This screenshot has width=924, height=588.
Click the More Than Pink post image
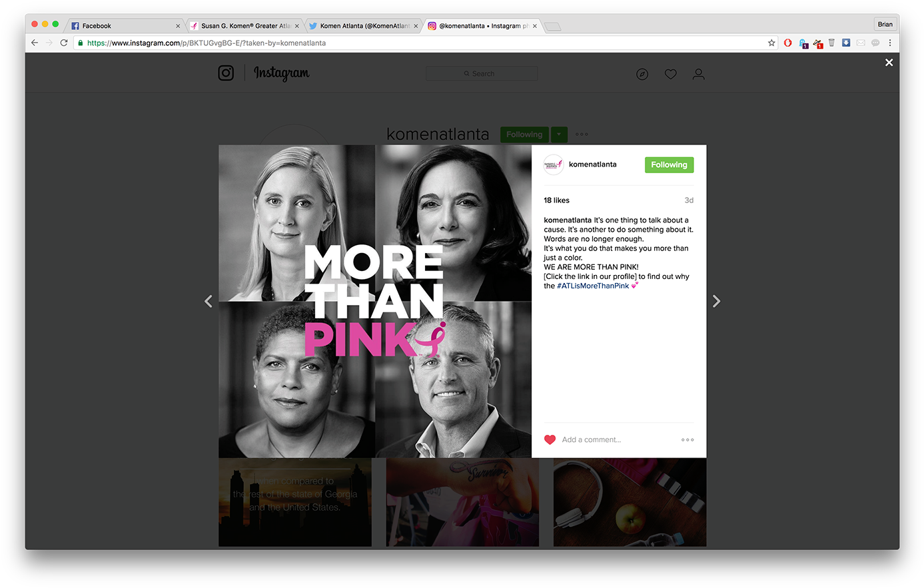[375, 301]
